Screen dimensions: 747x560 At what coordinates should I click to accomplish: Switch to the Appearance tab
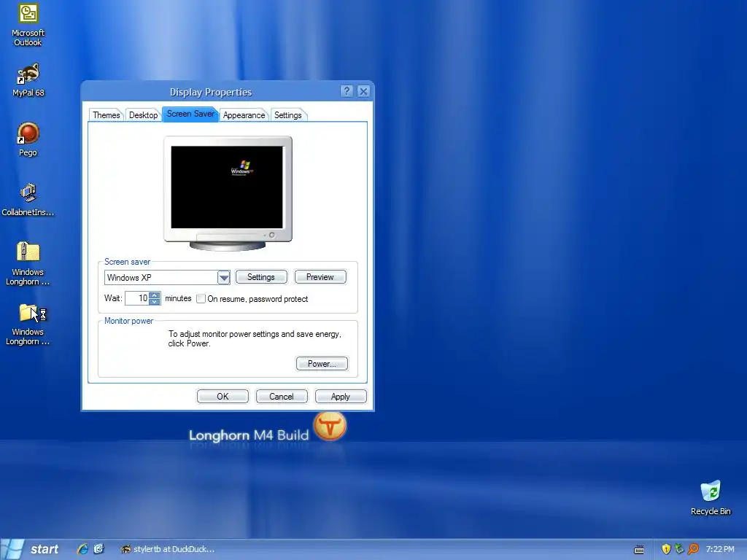point(244,115)
